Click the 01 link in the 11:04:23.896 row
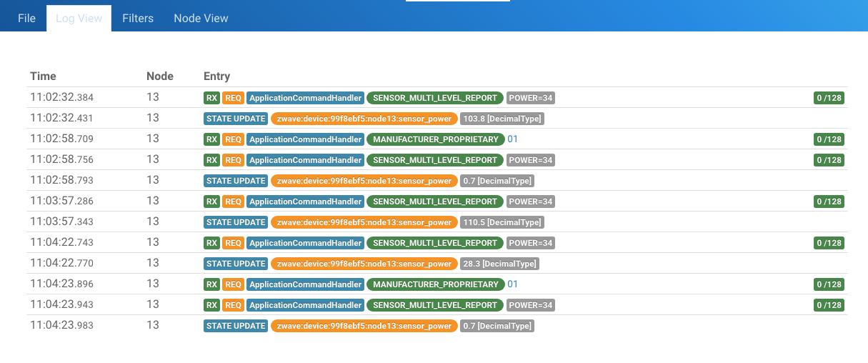 [x=512, y=284]
